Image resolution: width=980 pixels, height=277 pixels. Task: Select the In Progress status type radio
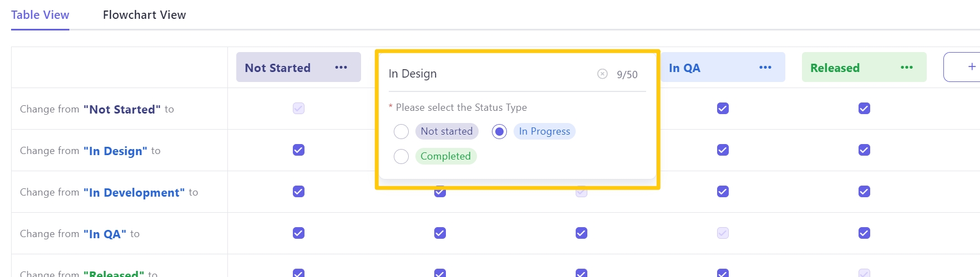click(499, 132)
